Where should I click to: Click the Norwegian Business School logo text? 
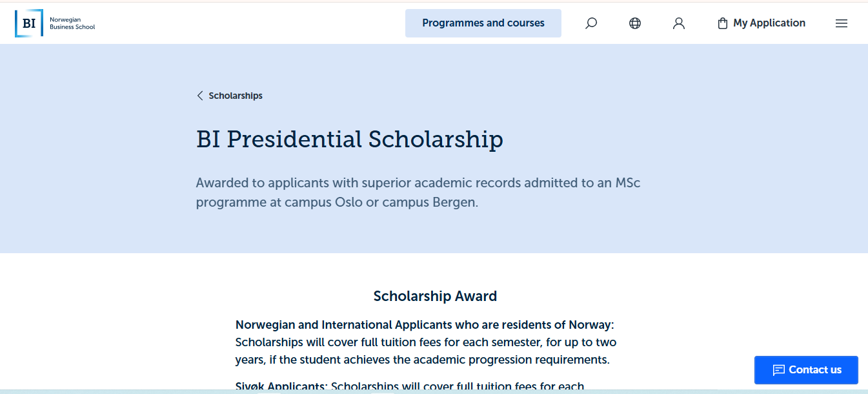72,23
